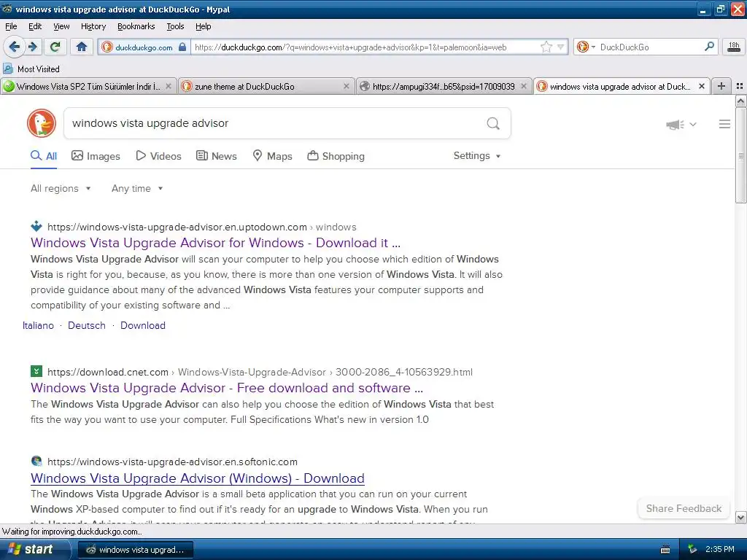Image resolution: width=747 pixels, height=560 pixels.
Task: Switch to Videos results
Action: [158, 156]
